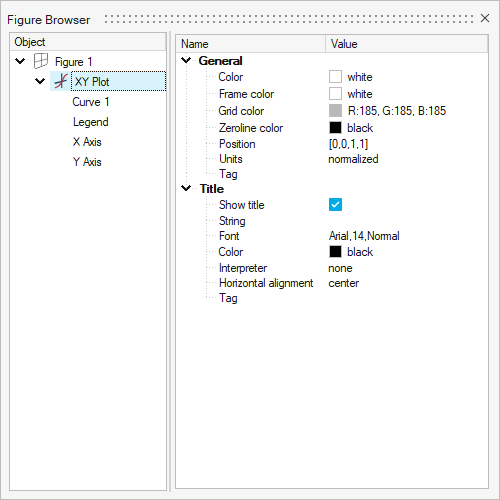
Task: Open the Grid color gray swatch
Action: tap(335, 111)
